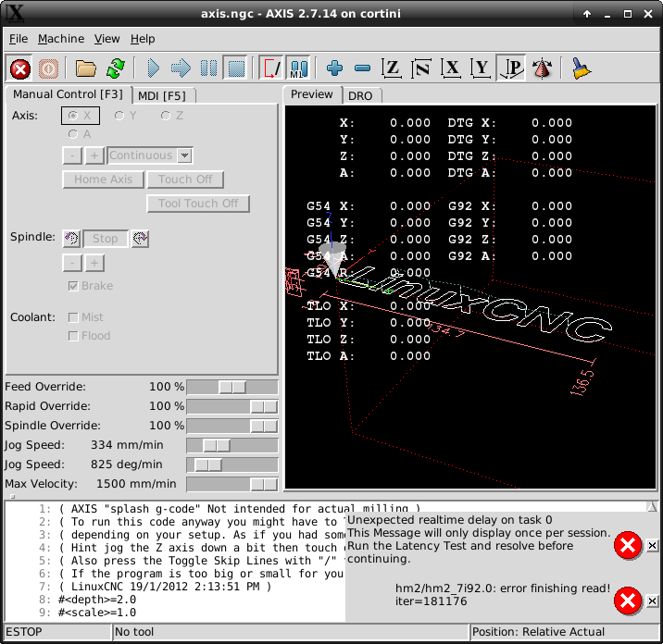This screenshot has width=663, height=644.
Task: Click the G-code pane scrollbar
Action: click(x=652, y=507)
